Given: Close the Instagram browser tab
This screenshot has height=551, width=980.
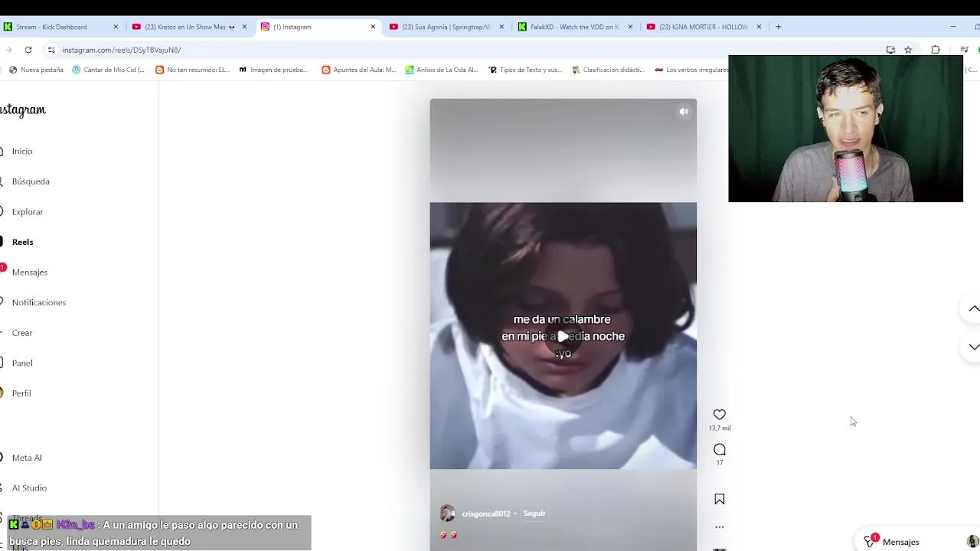Looking at the screenshot, I should coord(373,27).
